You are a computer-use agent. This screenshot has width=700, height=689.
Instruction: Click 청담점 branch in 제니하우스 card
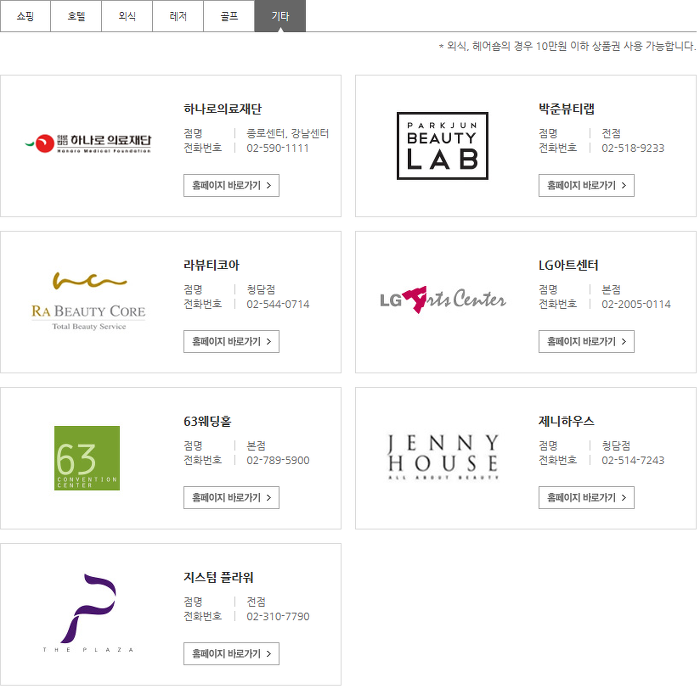click(616, 446)
